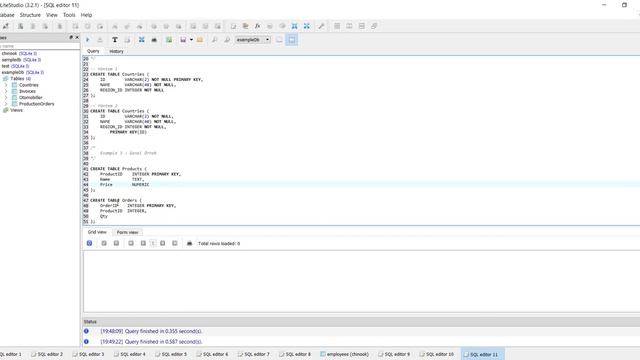Image resolution: width=640 pixels, height=360 pixels.
Task: Select the test database
Action: point(15,66)
